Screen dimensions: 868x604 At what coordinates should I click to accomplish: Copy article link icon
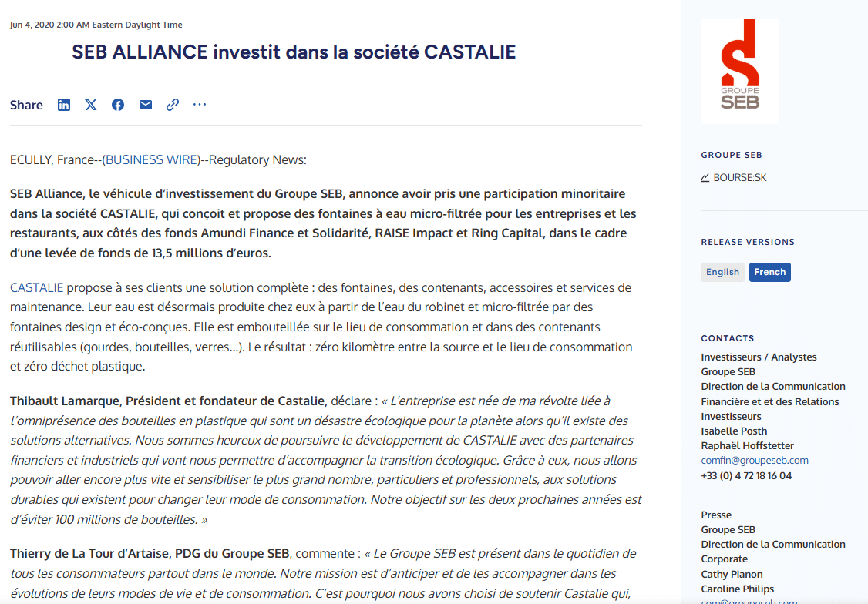(173, 105)
